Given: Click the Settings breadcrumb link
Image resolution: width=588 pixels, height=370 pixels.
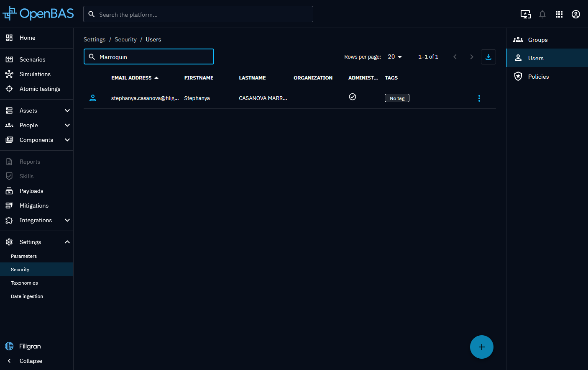Looking at the screenshot, I should point(95,39).
